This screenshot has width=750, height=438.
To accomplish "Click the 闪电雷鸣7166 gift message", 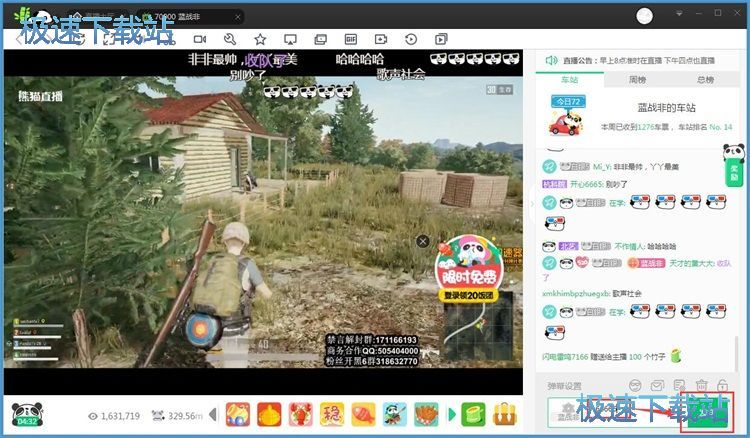I will click(611, 357).
